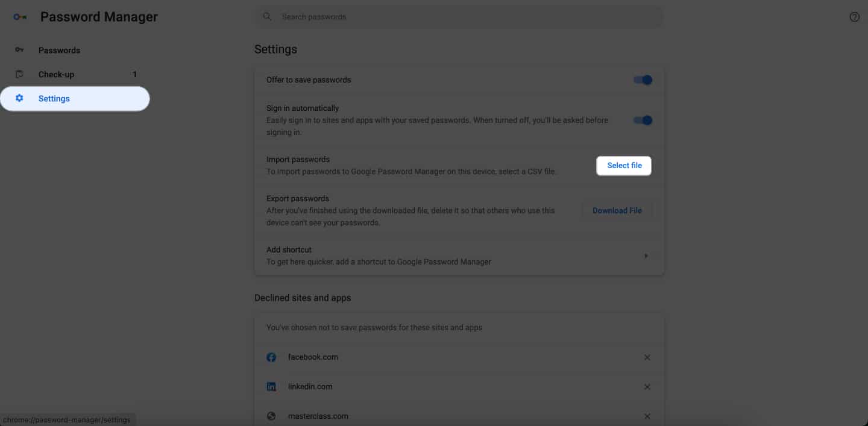The width and height of the screenshot is (868, 426).
Task: Click the facebook.com site icon
Action: pyautogui.click(x=271, y=357)
